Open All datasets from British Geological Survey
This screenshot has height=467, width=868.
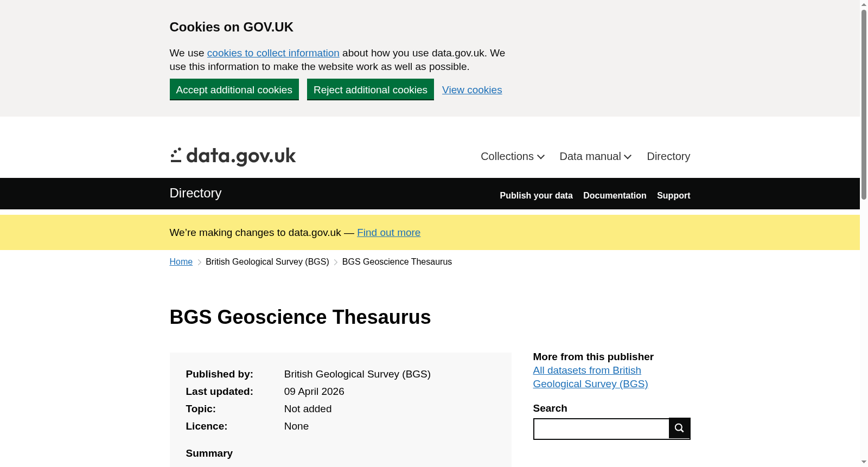pyautogui.click(x=590, y=377)
